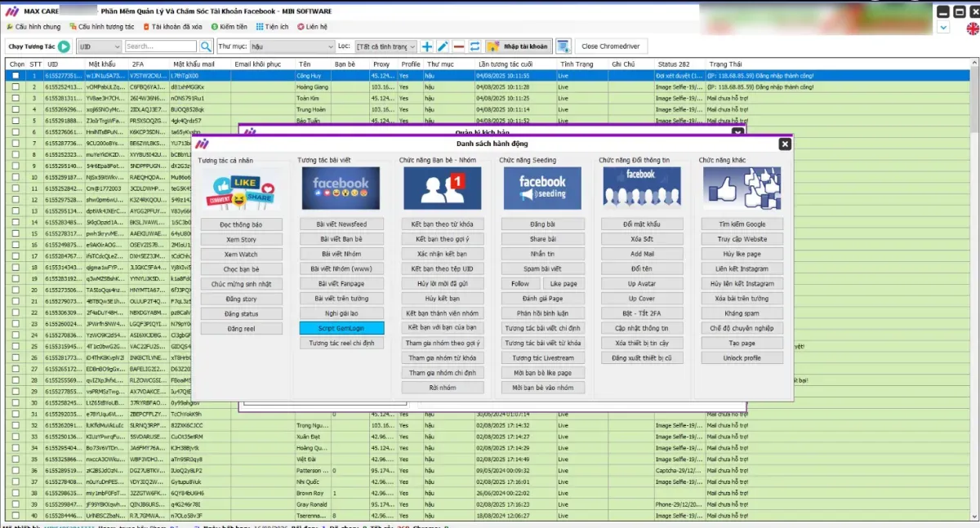Choose the Đọc thông báo action
The height and width of the screenshot is (528, 980).
pos(241,224)
